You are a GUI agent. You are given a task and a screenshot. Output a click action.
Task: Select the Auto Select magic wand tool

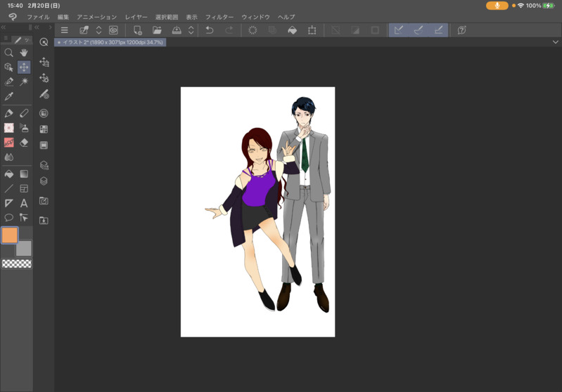coord(24,81)
